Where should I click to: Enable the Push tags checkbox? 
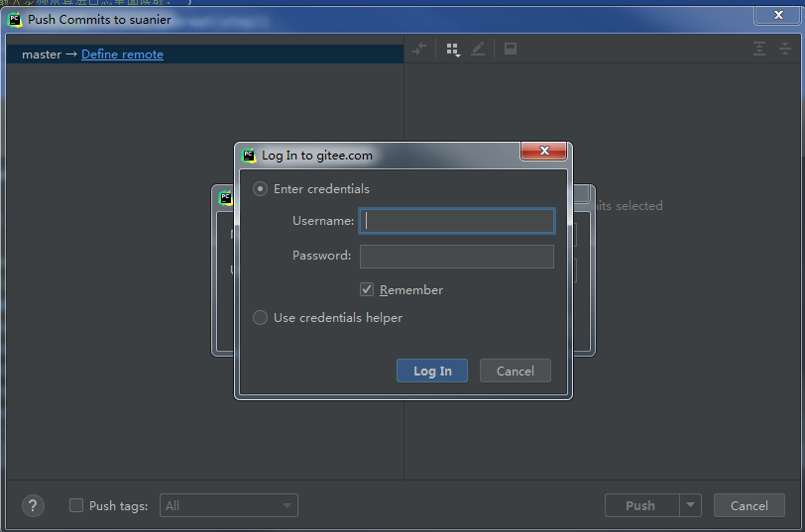pos(76,505)
